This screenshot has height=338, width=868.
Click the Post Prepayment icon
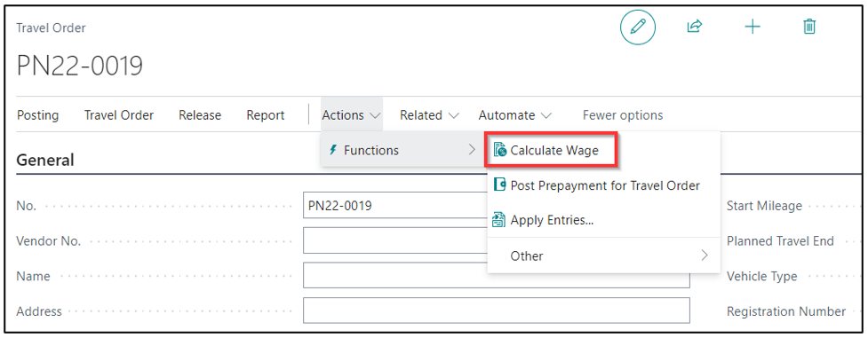pyautogui.click(x=500, y=185)
